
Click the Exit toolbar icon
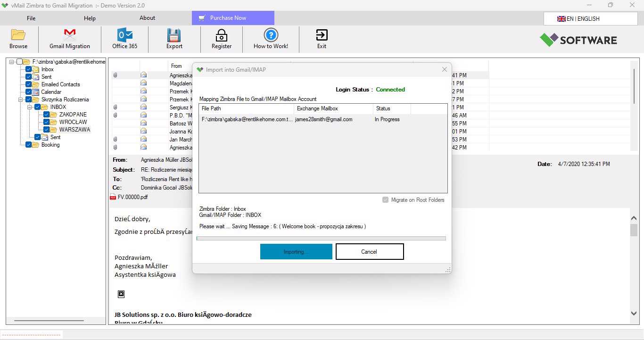(x=322, y=35)
